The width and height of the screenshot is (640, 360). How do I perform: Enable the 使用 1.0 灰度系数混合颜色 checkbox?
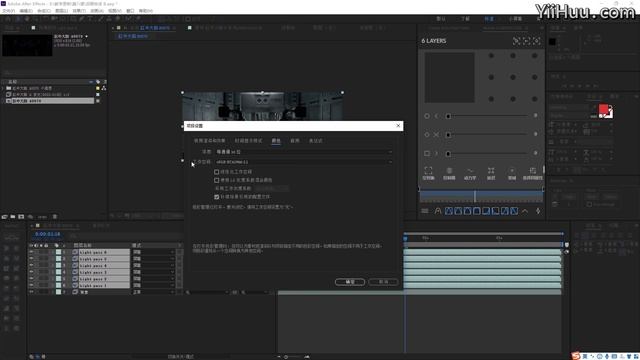[217, 180]
